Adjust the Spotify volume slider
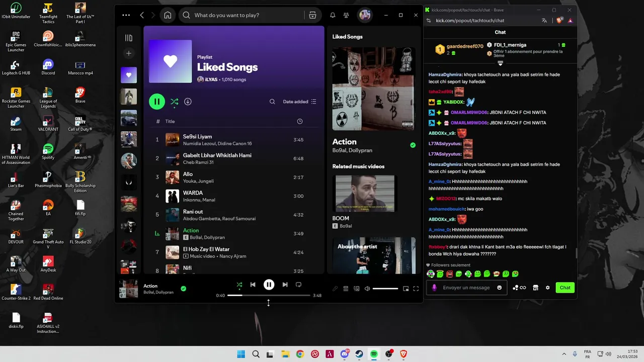The image size is (644, 362). (385, 289)
